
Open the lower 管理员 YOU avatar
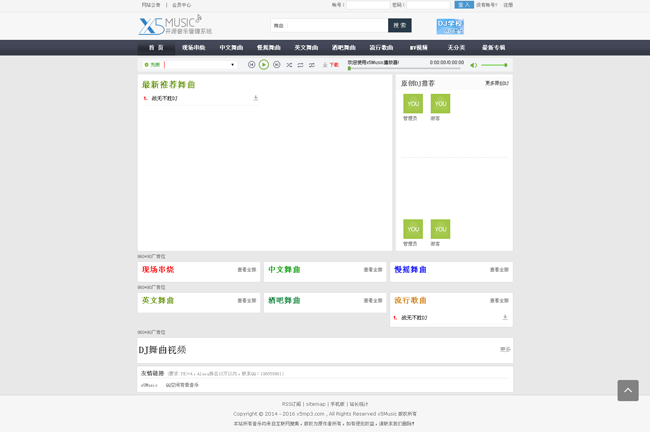pyautogui.click(x=413, y=229)
